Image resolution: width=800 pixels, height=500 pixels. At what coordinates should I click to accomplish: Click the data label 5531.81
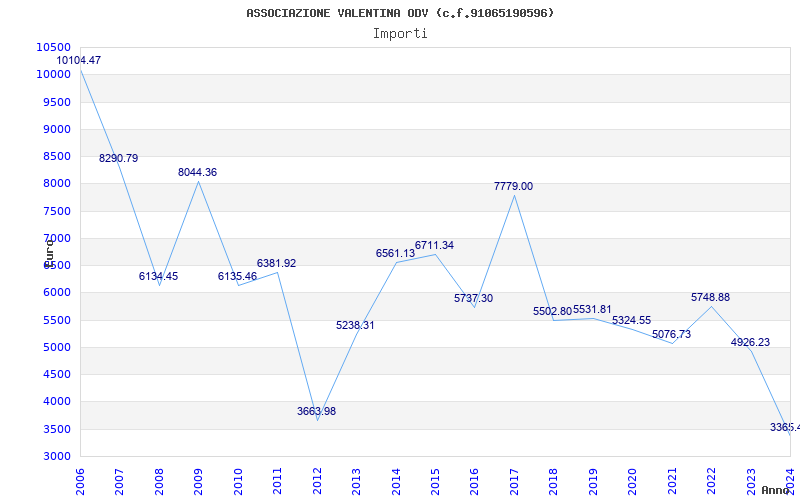[x=592, y=309]
